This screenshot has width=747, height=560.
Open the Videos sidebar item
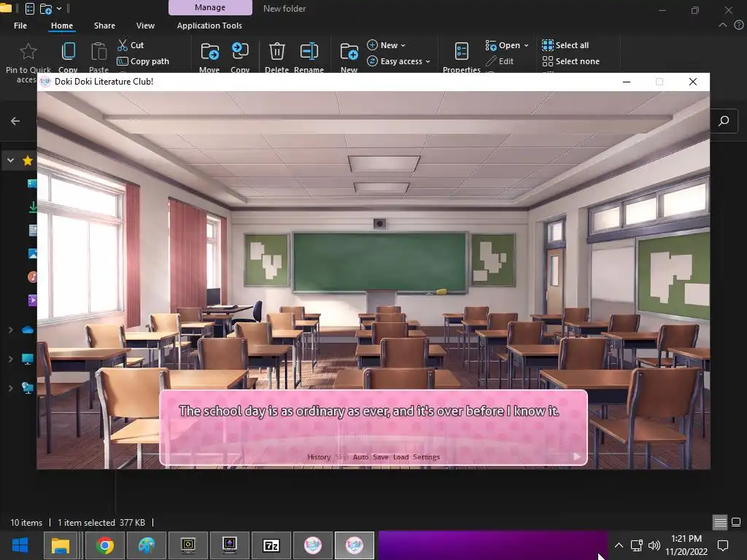32,300
